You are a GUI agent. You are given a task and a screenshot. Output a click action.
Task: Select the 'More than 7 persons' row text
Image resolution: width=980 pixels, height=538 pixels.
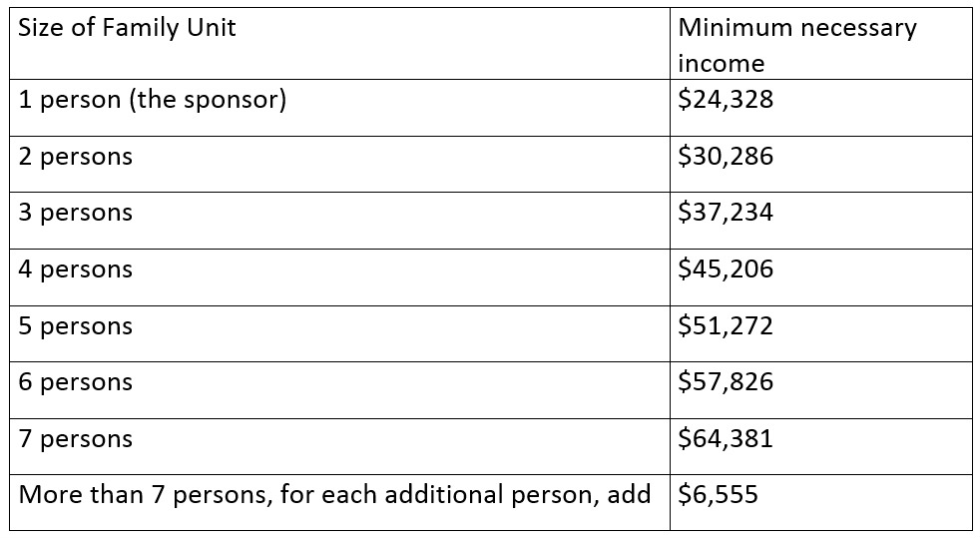pyautogui.click(x=334, y=495)
